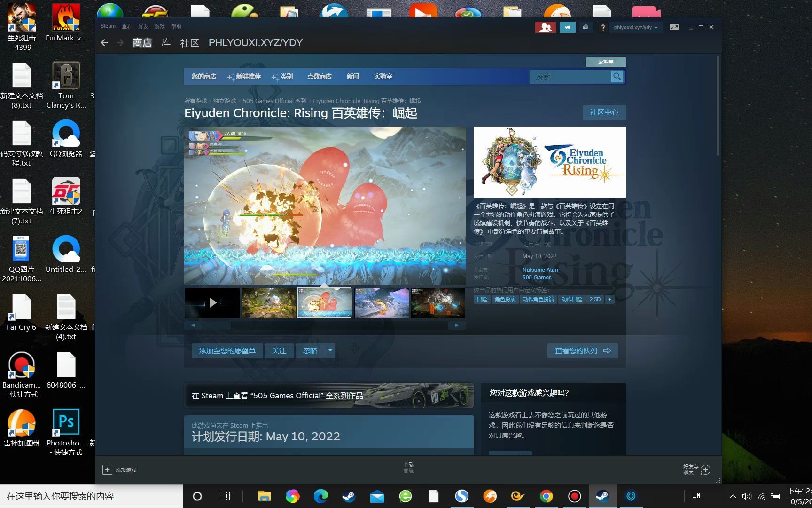Open the 您的商店 store menu
The height and width of the screenshot is (508, 812).
(204, 76)
